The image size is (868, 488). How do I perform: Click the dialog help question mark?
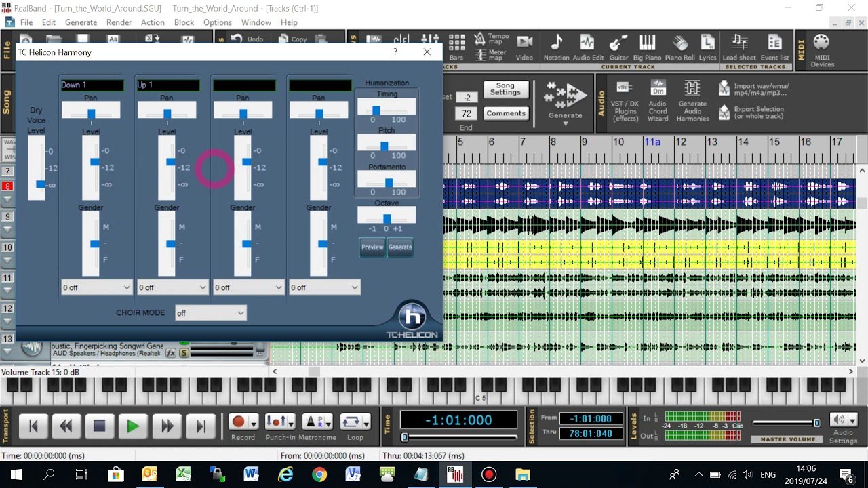[395, 52]
